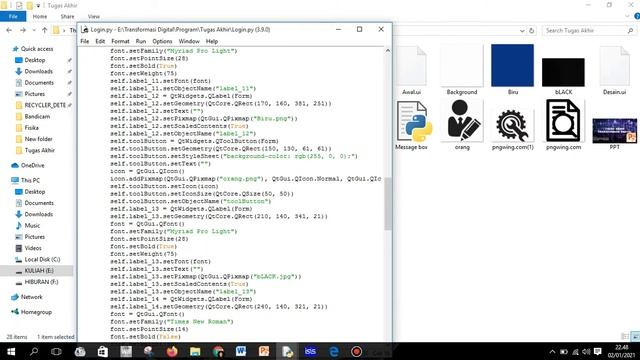Open taskbar Search icon

pyautogui.click(x=34, y=351)
